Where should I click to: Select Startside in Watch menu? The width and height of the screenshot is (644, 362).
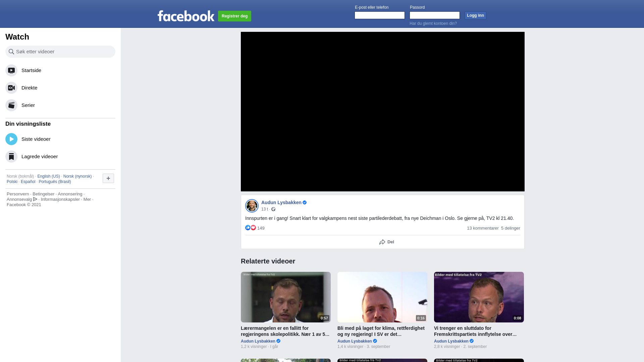[60, 70]
